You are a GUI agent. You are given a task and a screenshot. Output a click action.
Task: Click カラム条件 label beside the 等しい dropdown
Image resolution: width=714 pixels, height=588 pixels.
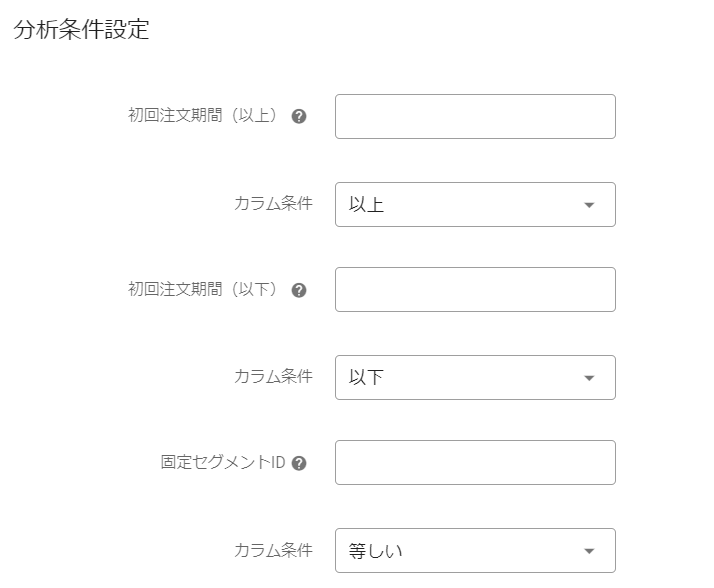(x=273, y=550)
